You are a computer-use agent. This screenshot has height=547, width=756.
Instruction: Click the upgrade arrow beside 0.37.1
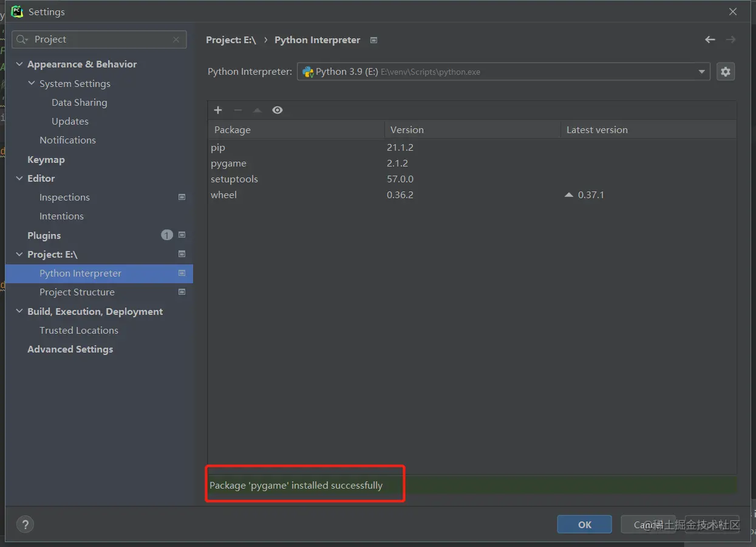pos(569,195)
